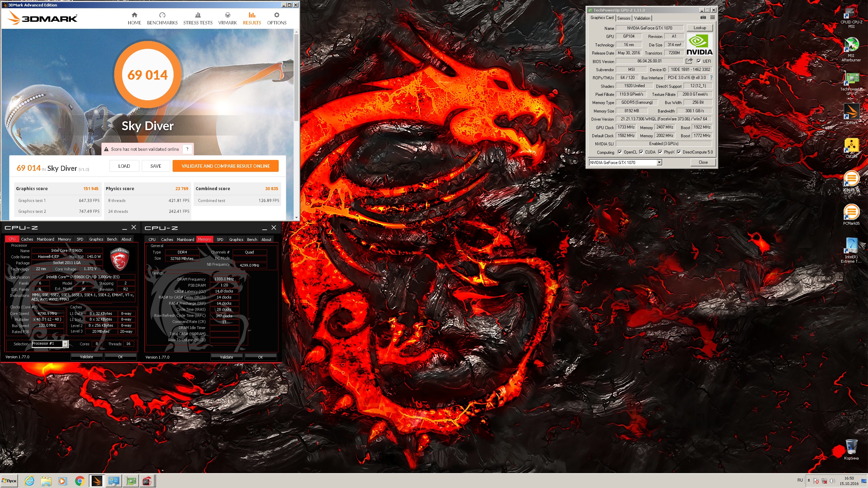
Task: Open the GPU selection dropdown in GPU-Z
Action: coord(659,163)
